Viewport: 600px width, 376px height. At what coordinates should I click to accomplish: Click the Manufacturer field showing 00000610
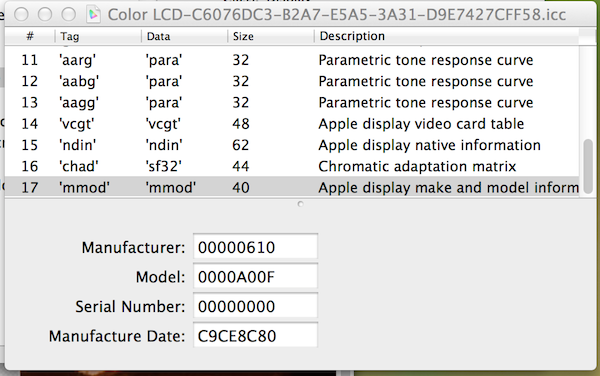(255, 247)
